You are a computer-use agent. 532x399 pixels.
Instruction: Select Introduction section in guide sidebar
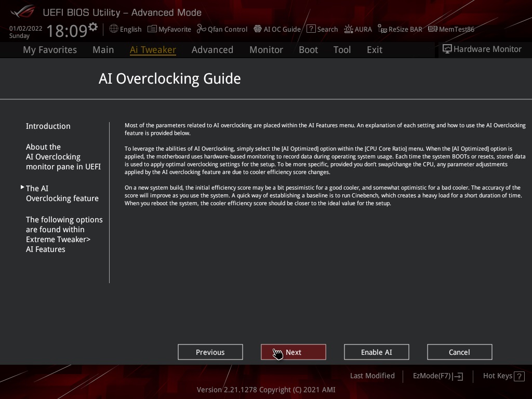48,126
